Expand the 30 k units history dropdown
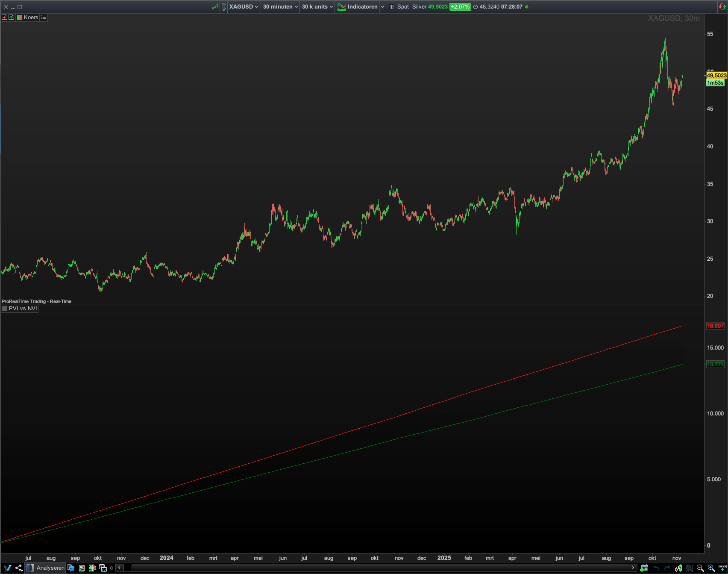The width and height of the screenshot is (728, 574). 317,7
